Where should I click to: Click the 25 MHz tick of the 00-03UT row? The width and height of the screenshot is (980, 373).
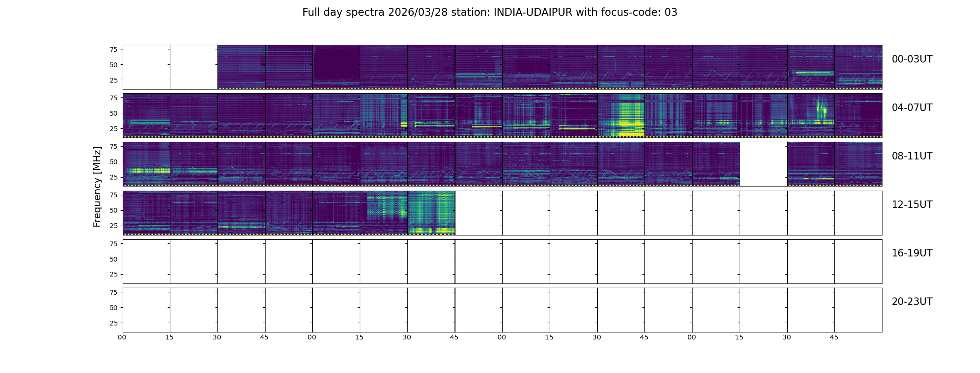click(113, 80)
